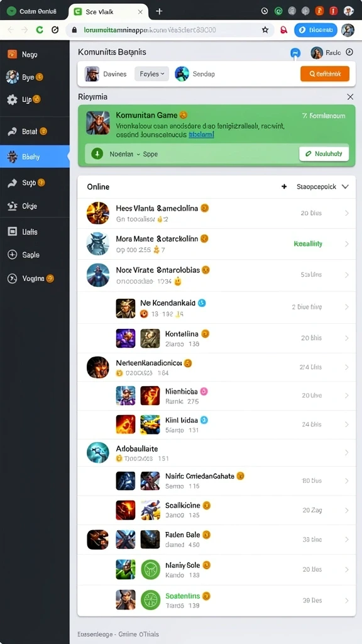Click the green circle icon in Soatentins row

pos(150,599)
